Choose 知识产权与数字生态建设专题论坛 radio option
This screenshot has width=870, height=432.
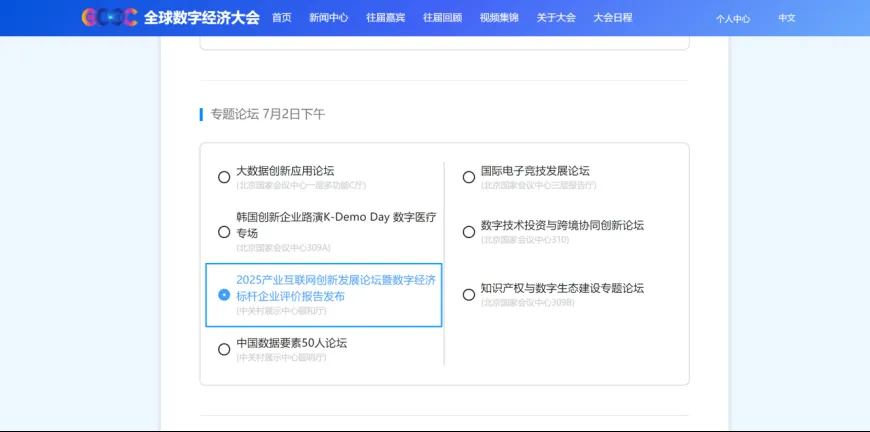tap(468, 295)
